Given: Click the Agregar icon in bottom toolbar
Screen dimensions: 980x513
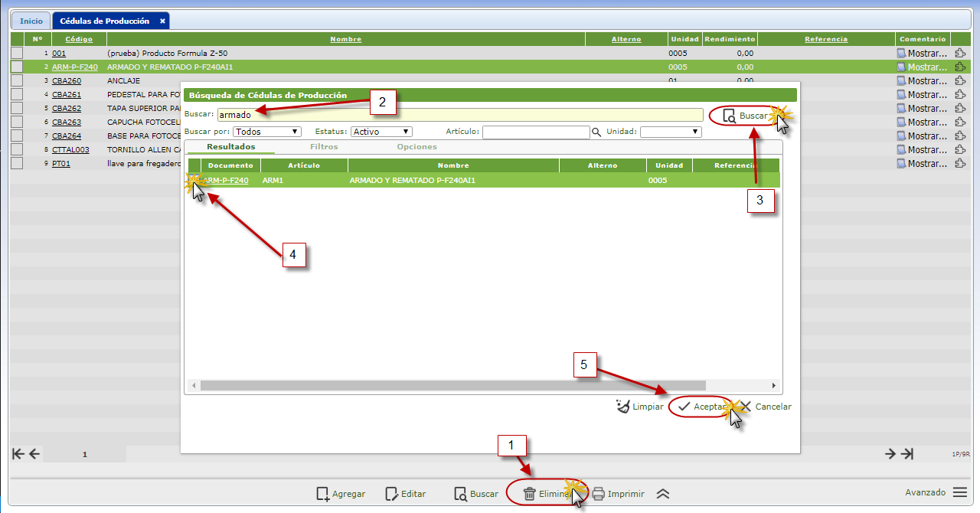Looking at the screenshot, I should (x=323, y=494).
